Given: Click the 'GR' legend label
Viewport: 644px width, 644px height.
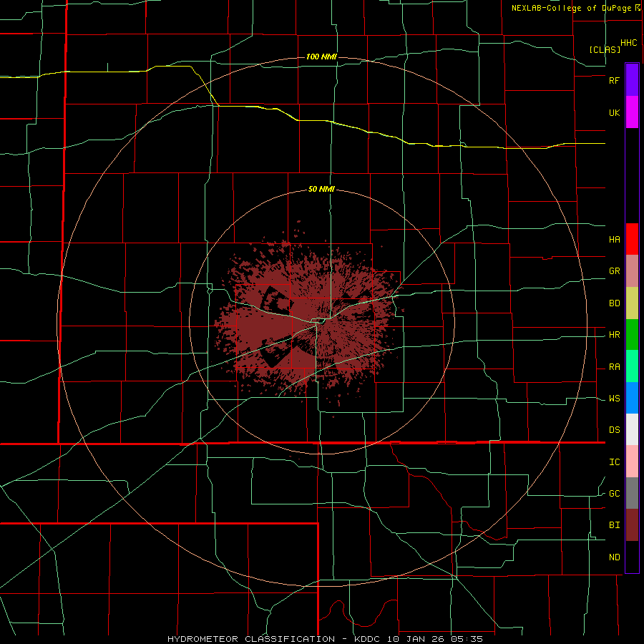Looking at the screenshot, I should click(615, 271).
